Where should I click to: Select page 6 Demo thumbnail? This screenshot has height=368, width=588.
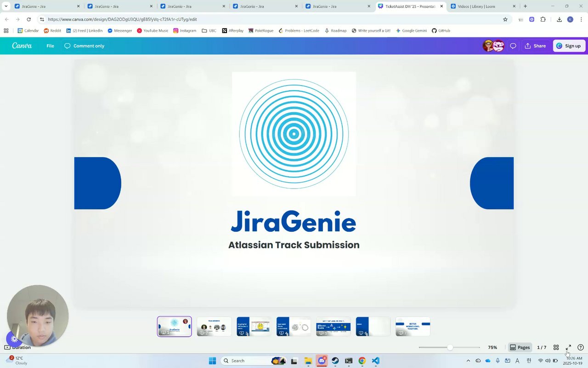373,327
